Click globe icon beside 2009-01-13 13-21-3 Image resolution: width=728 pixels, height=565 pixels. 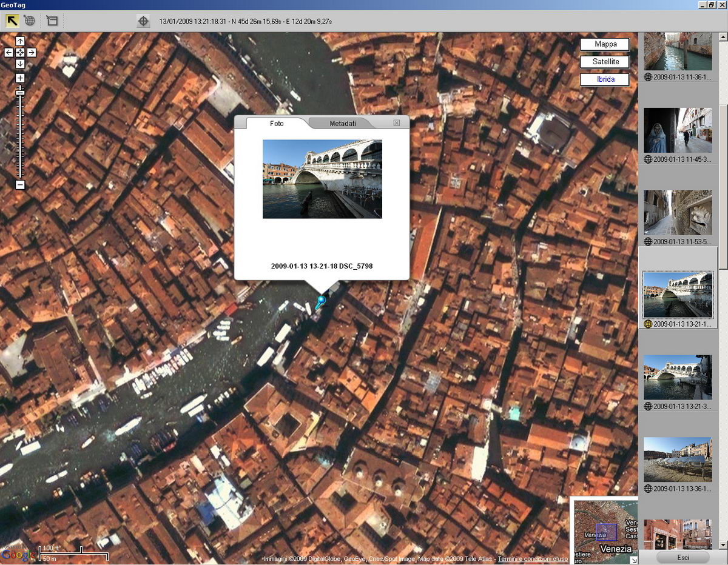click(648, 406)
